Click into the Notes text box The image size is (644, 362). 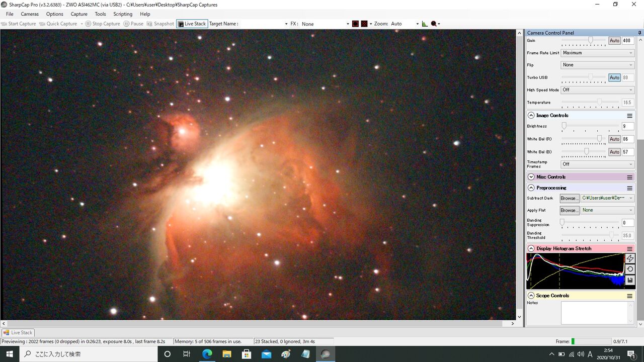pos(598,313)
